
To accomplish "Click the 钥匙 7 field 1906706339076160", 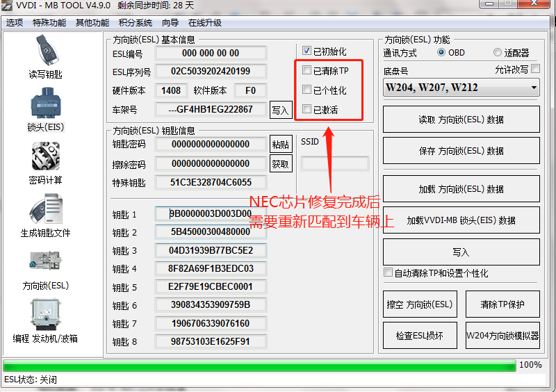I will tap(211, 323).
